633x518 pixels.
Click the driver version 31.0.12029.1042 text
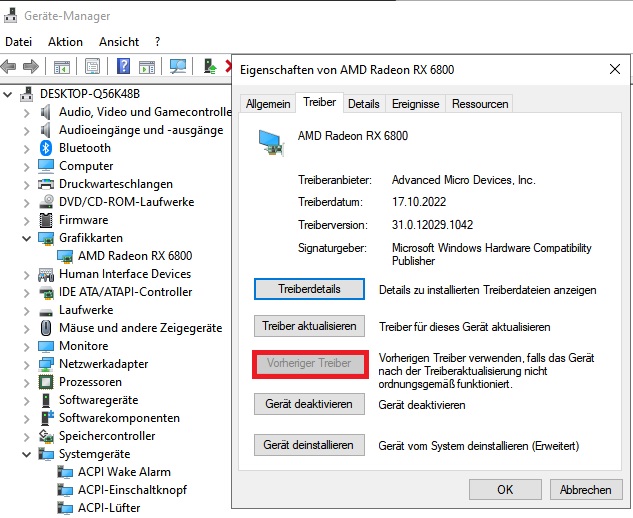pyautogui.click(x=432, y=225)
